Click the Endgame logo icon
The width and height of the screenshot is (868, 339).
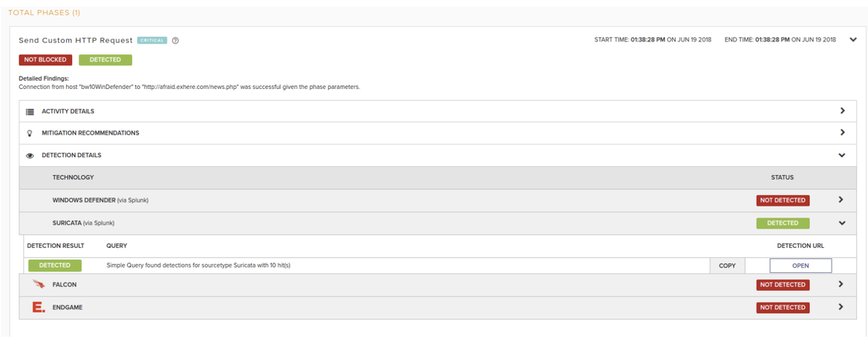coord(39,307)
